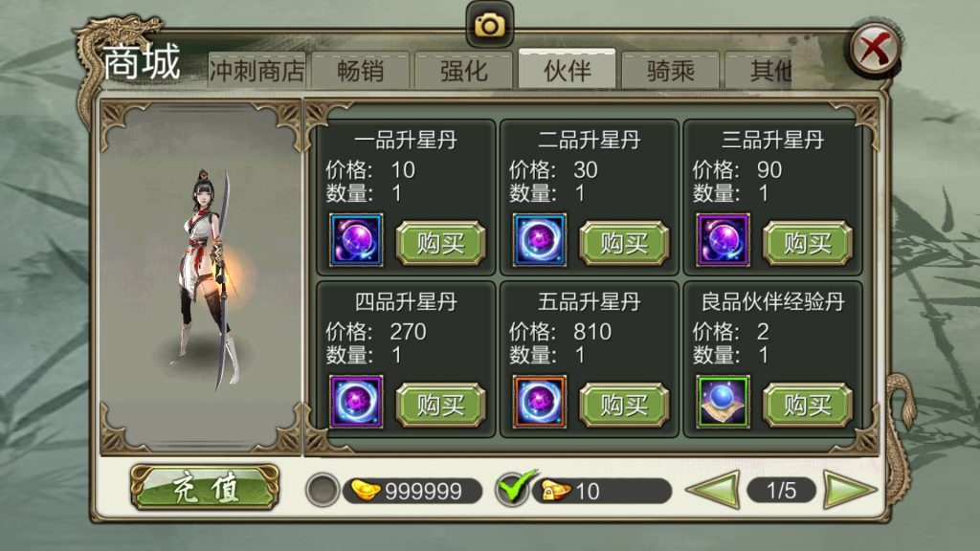Image resolution: width=980 pixels, height=551 pixels.
Task: Open the 冲刺商店 tab
Action: coord(256,71)
